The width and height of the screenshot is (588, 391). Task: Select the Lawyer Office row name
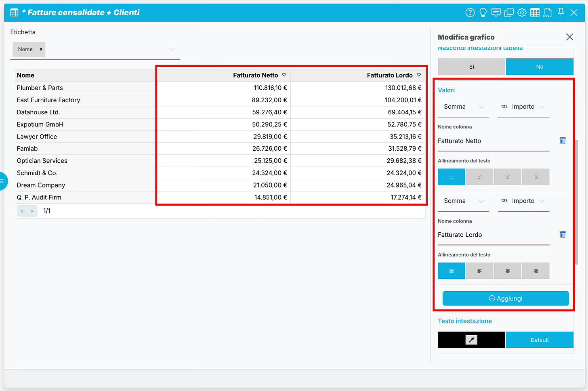37,137
